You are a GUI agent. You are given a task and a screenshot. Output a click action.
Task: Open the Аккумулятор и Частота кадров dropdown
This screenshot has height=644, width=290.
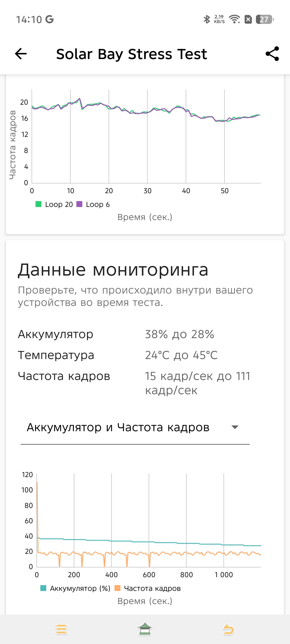coord(118,427)
